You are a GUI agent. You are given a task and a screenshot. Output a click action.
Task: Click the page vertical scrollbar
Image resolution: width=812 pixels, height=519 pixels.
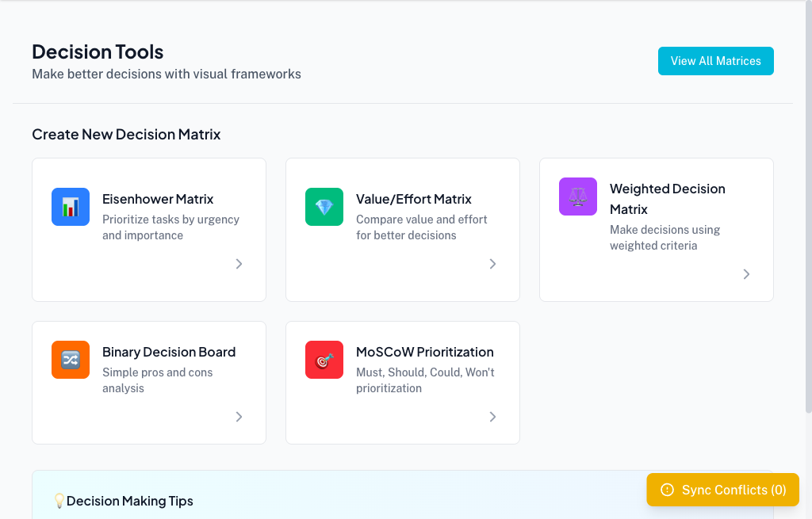[x=808, y=207]
